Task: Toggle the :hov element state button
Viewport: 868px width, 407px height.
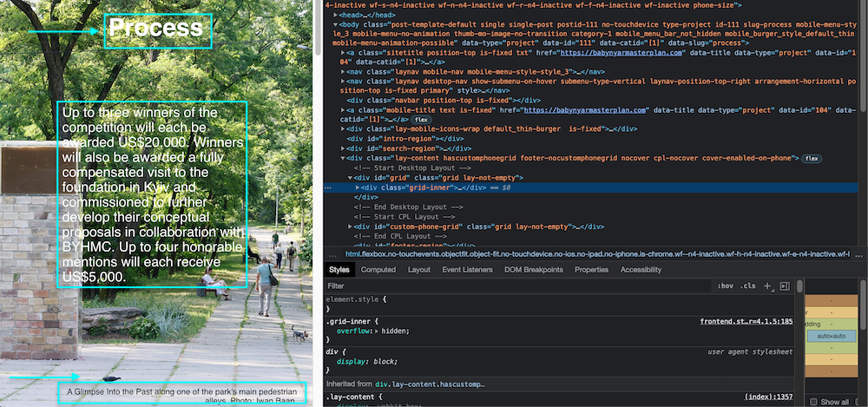Action: point(725,286)
